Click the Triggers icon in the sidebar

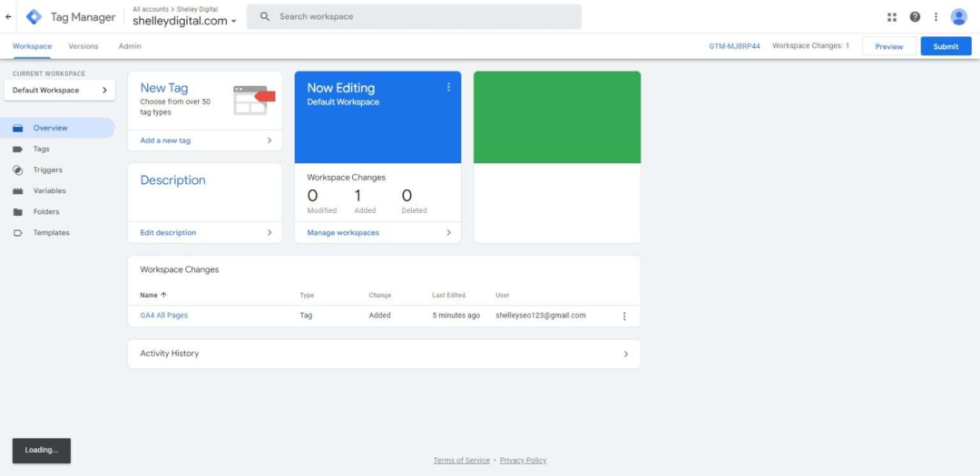[17, 170]
